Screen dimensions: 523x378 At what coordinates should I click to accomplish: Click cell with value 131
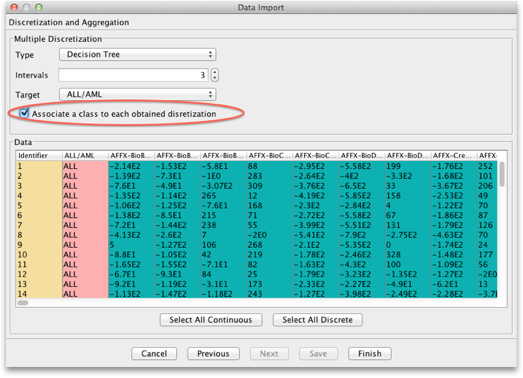coord(408,225)
